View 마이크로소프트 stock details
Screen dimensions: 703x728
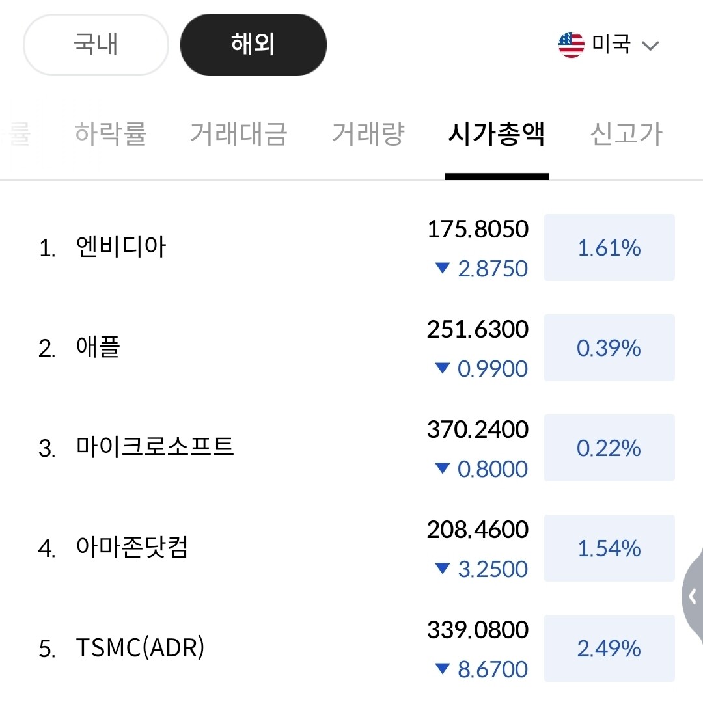155,448
